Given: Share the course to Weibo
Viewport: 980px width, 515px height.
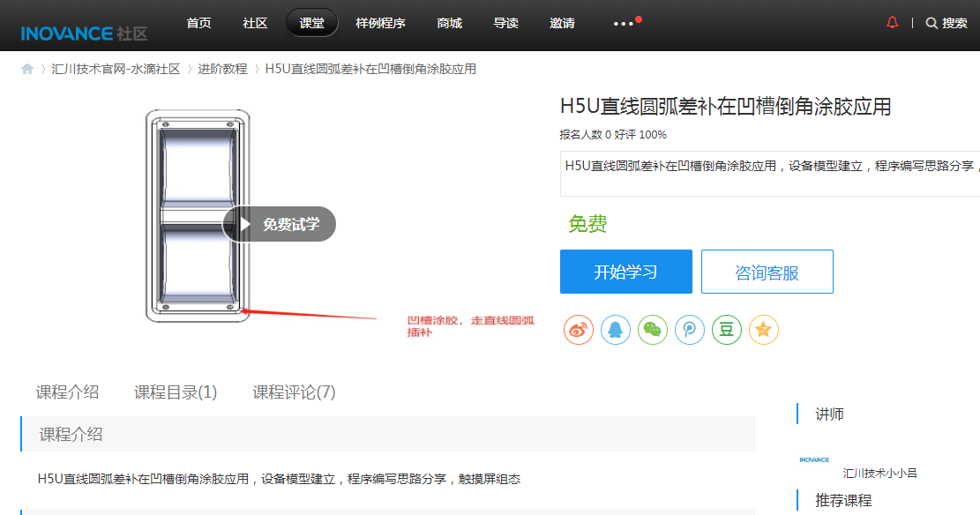Looking at the screenshot, I should [579, 329].
